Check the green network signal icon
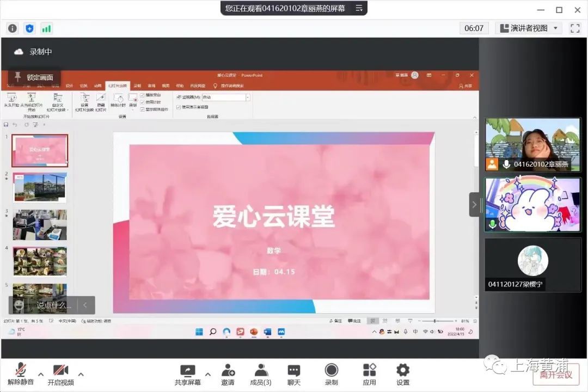588x392 pixels. click(x=46, y=28)
